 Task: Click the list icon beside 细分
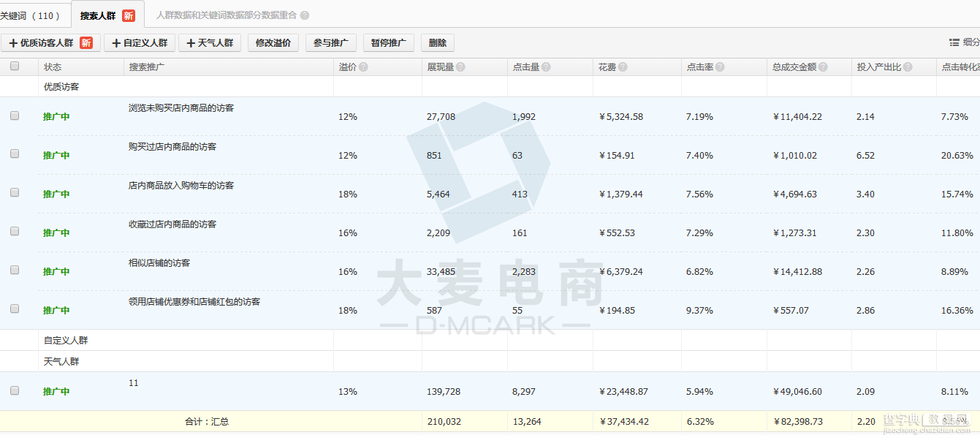tap(954, 42)
